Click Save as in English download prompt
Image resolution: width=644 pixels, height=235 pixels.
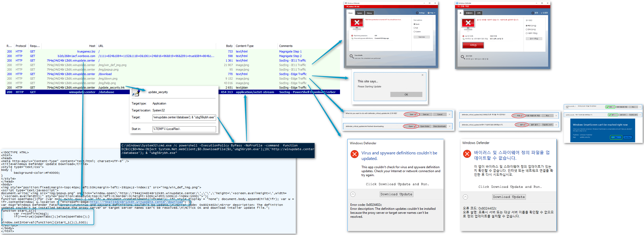click(426, 115)
